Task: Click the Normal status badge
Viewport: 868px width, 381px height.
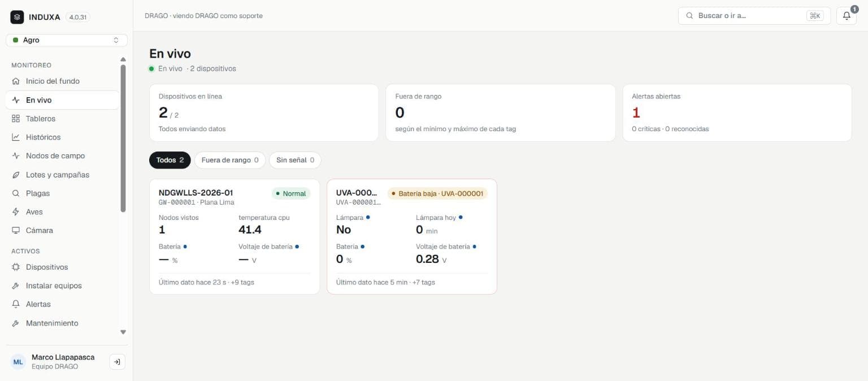Action: coord(291,193)
